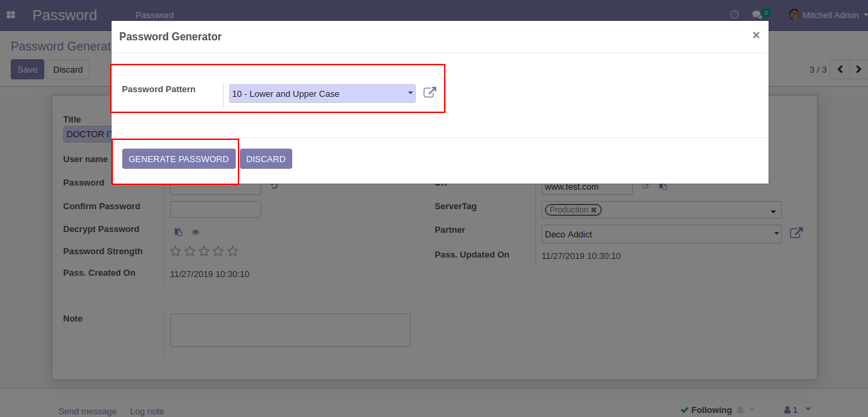Open the apps grid menu icon
The height and width of the screenshot is (417, 868).
[x=11, y=15]
